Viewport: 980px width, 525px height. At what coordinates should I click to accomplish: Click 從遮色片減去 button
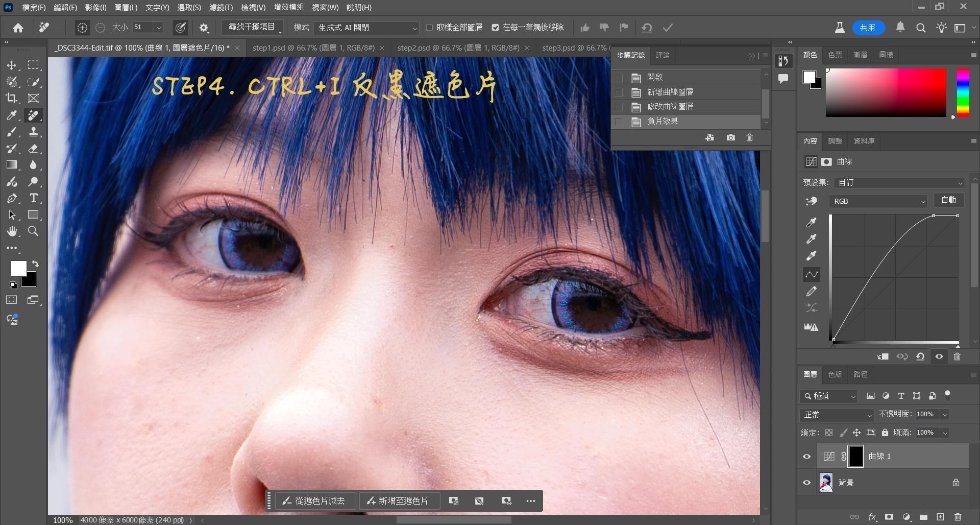[314, 501]
